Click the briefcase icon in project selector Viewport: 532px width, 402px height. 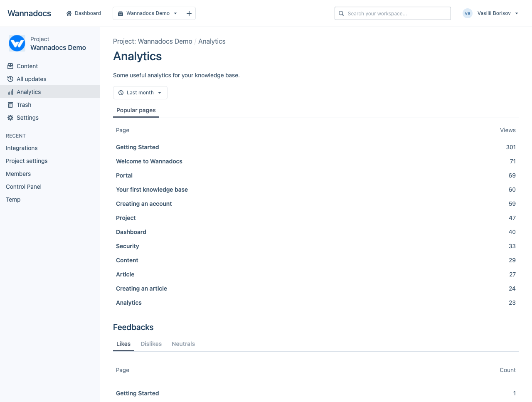click(121, 13)
